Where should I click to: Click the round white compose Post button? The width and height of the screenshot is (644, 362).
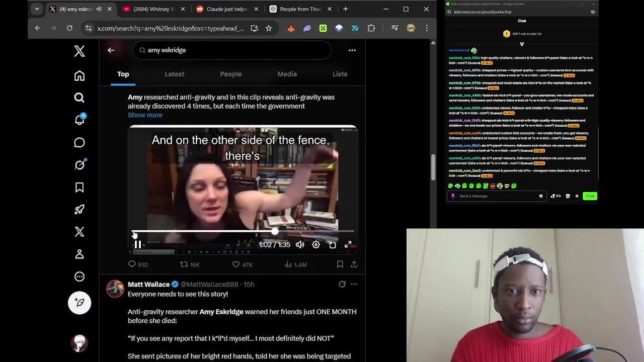coord(79,303)
